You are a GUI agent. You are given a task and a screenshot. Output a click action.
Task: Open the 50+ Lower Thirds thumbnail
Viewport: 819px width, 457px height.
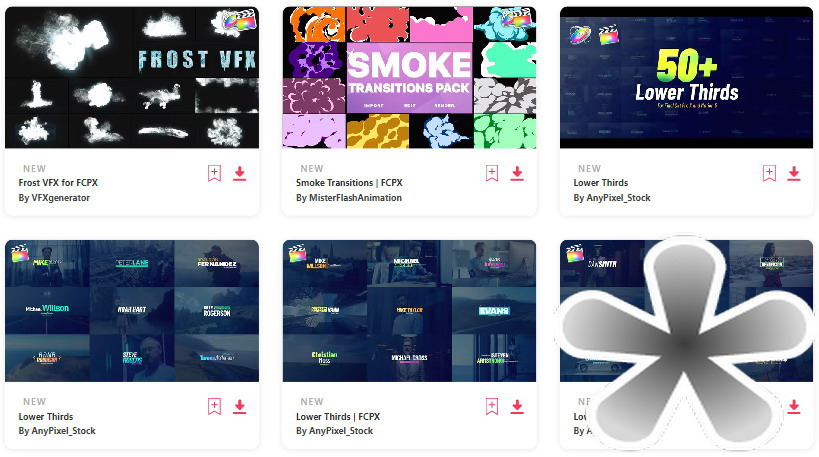[x=686, y=77]
